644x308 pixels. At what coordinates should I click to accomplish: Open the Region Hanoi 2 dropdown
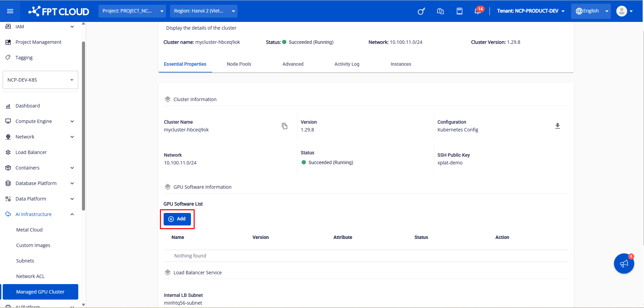click(x=203, y=11)
